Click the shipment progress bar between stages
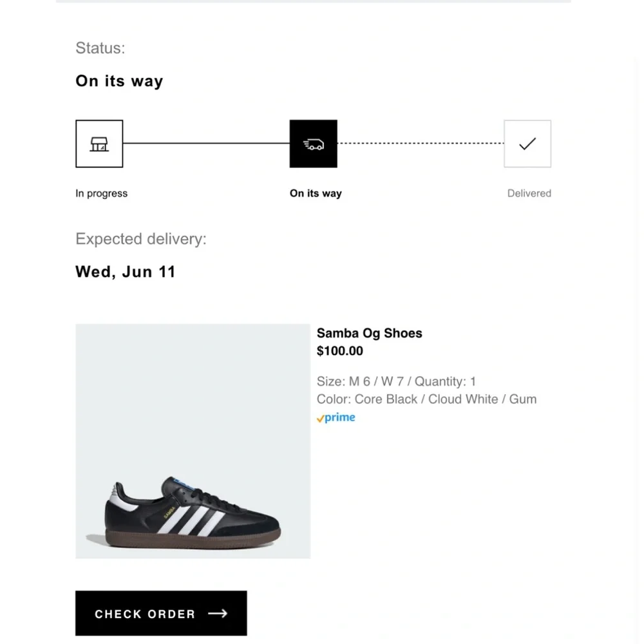The height and width of the screenshot is (644, 644). (206, 144)
